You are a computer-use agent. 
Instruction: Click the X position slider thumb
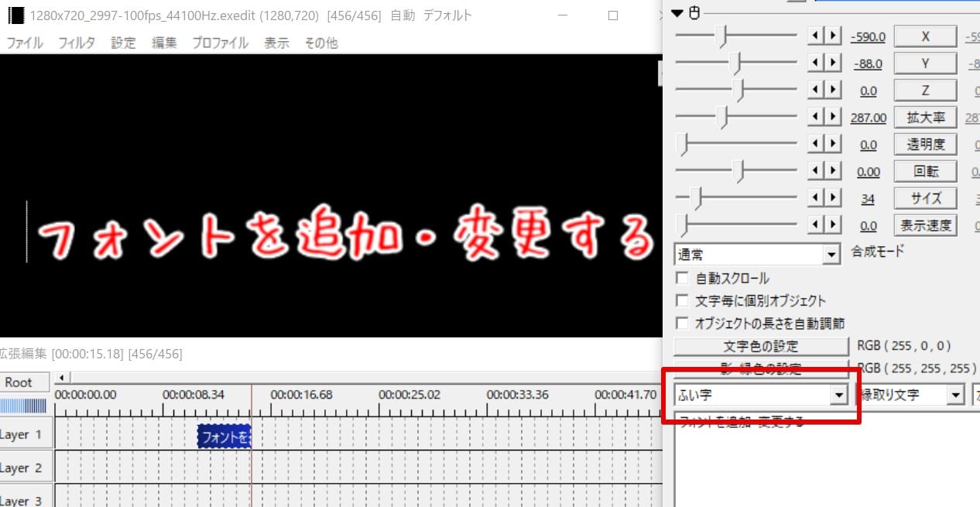point(721,36)
